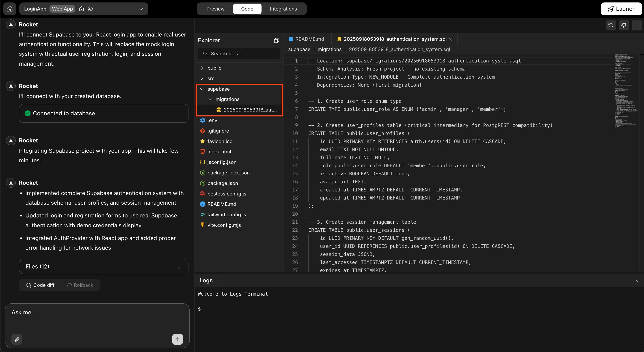Click the restore history icon top right
Screen dimensions: 644x352
tap(611, 25)
